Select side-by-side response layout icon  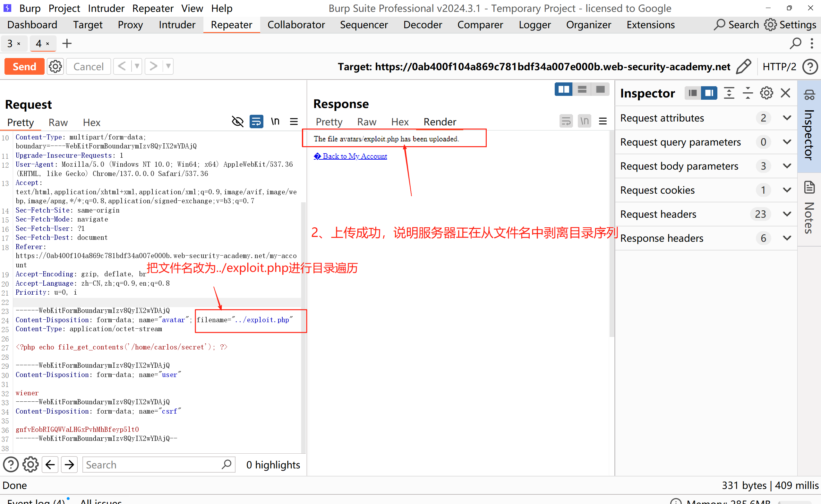(x=563, y=89)
